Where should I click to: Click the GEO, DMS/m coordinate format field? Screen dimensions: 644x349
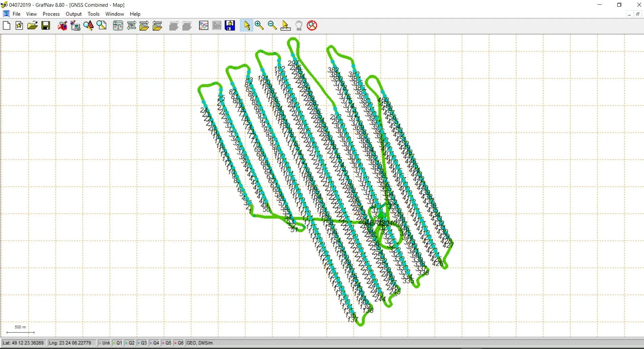[200, 343]
